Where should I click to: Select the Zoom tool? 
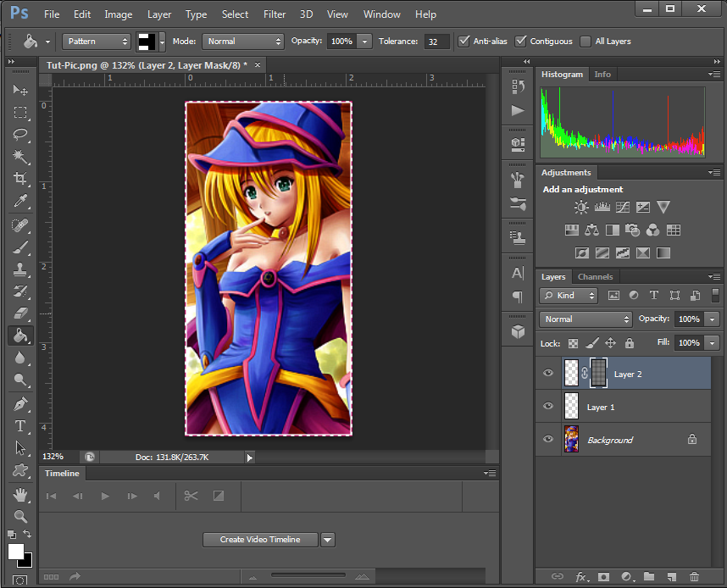[20, 516]
